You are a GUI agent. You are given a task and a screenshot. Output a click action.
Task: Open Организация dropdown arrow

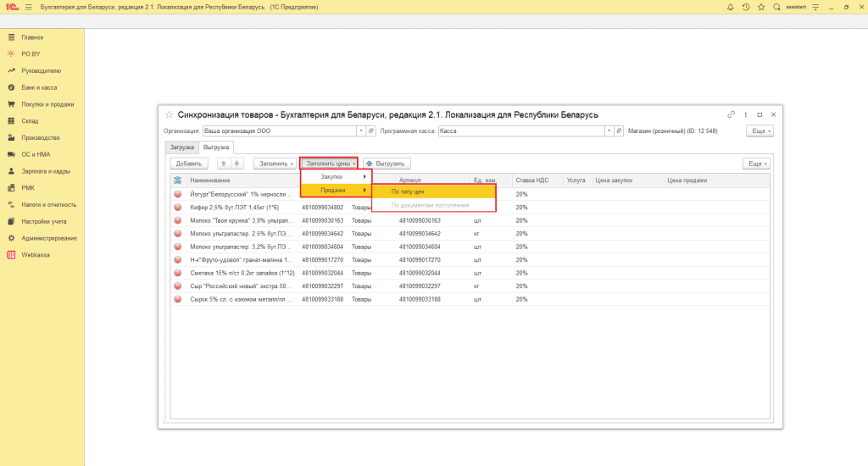[361, 131]
